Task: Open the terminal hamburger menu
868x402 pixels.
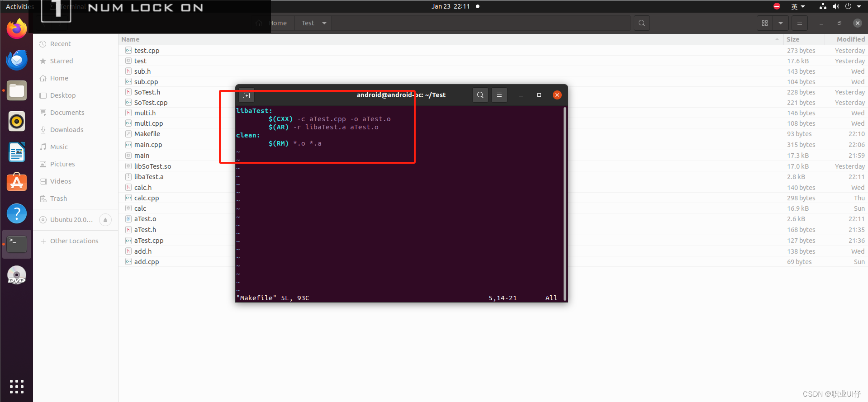Action: click(x=499, y=95)
